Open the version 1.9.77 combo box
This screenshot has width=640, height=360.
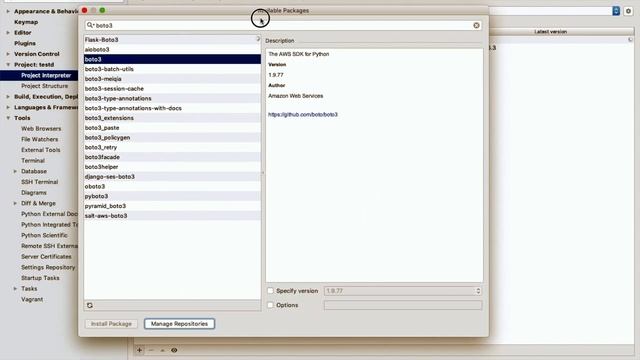(x=403, y=291)
